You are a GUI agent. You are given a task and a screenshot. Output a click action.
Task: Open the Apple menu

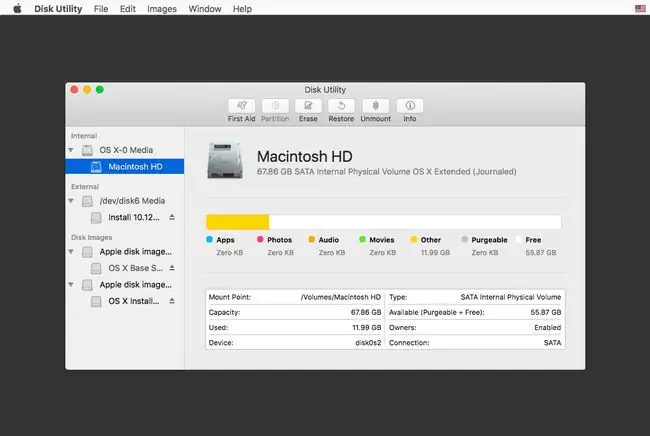coord(17,8)
